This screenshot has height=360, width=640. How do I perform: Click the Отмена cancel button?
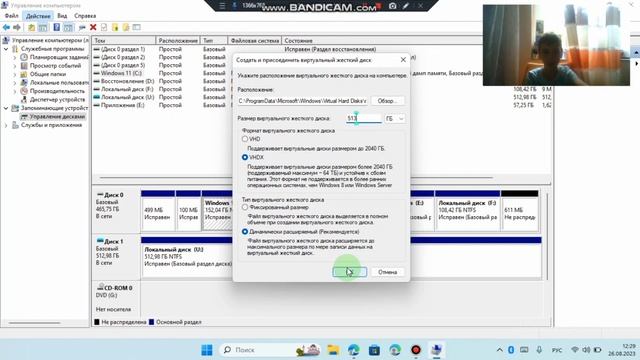pos(387,272)
